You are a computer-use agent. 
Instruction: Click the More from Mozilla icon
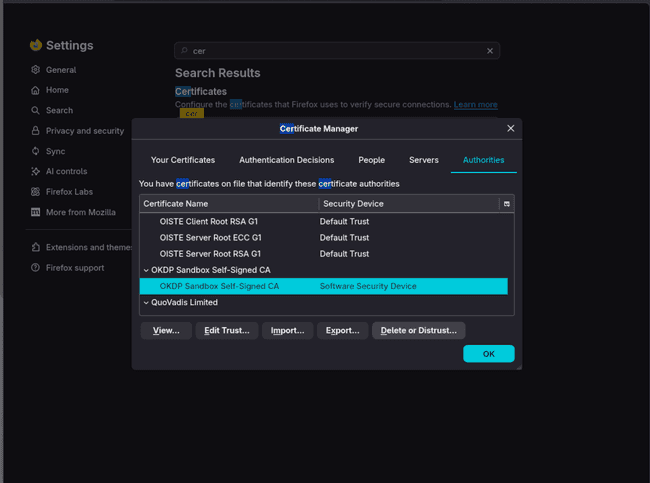pos(36,212)
